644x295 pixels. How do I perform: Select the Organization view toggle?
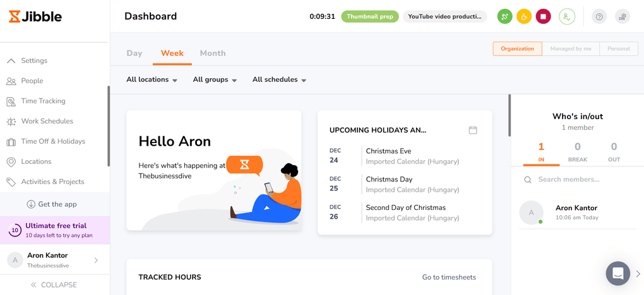pyautogui.click(x=518, y=49)
